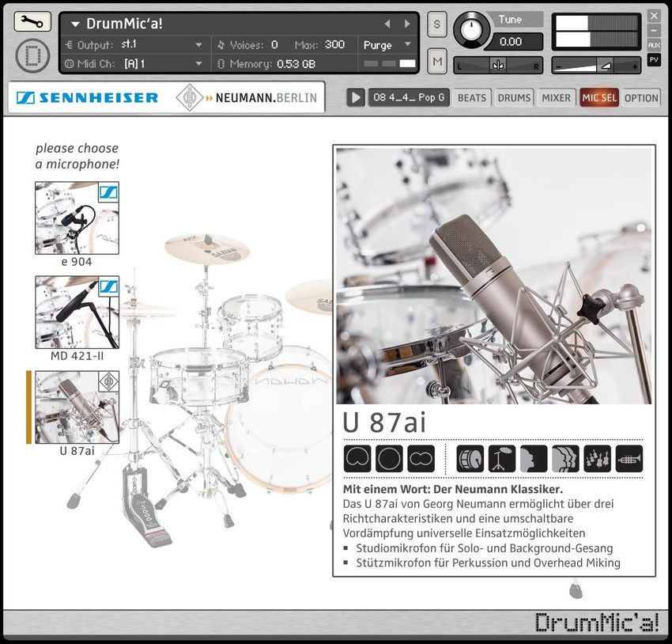Switch to the BEATS tab
672x644 pixels.
(472, 98)
